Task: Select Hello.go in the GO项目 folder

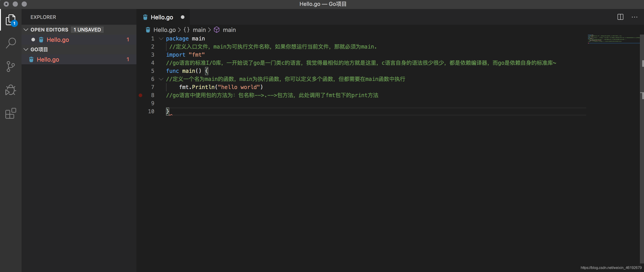Action: (x=79, y=59)
